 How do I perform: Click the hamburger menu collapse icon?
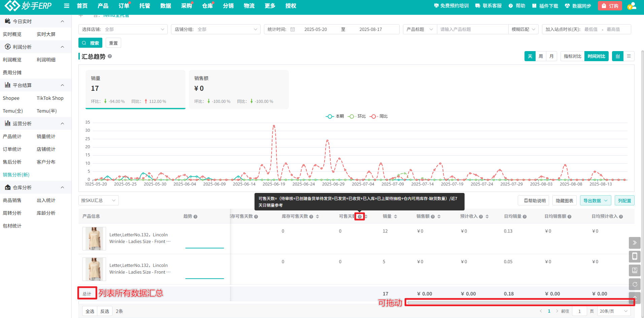[x=67, y=6]
